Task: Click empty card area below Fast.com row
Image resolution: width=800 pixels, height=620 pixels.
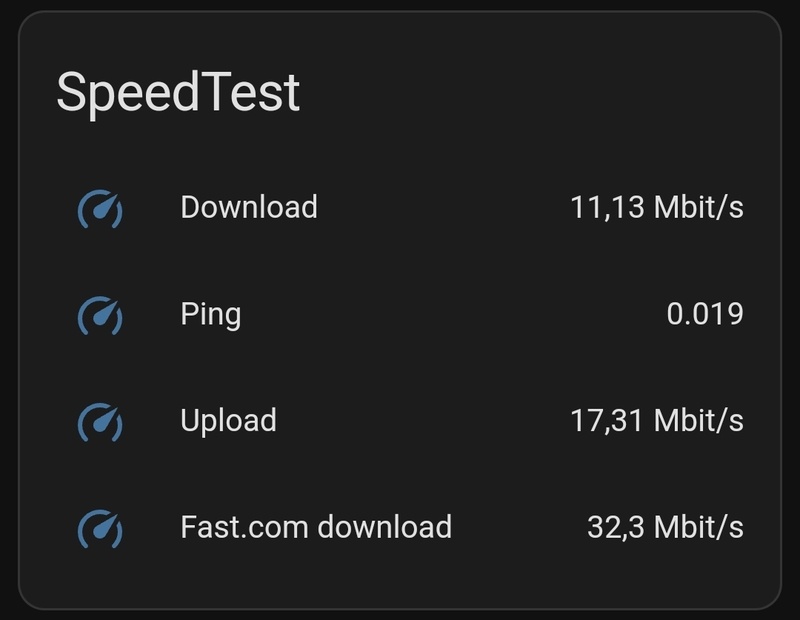Action: [x=400, y=582]
